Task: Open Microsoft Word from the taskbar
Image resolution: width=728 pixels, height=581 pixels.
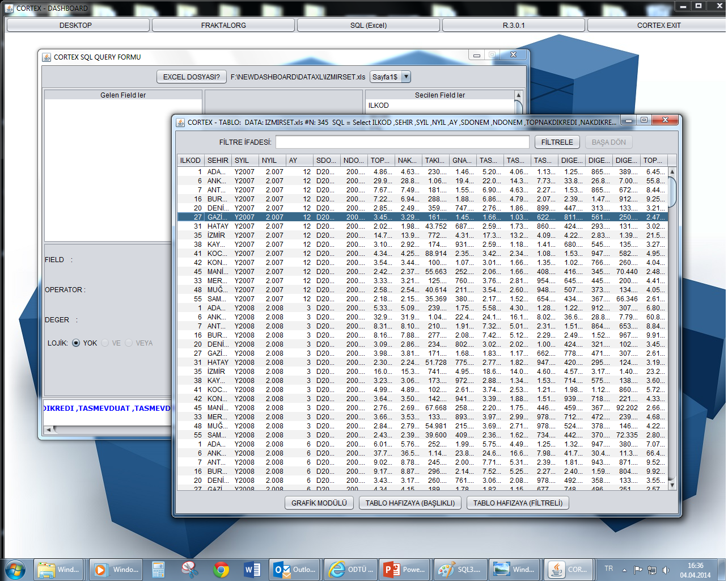Action: click(252, 570)
